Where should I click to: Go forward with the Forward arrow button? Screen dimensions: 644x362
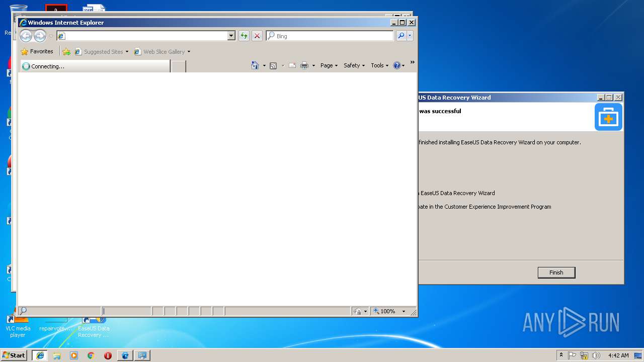(x=40, y=36)
